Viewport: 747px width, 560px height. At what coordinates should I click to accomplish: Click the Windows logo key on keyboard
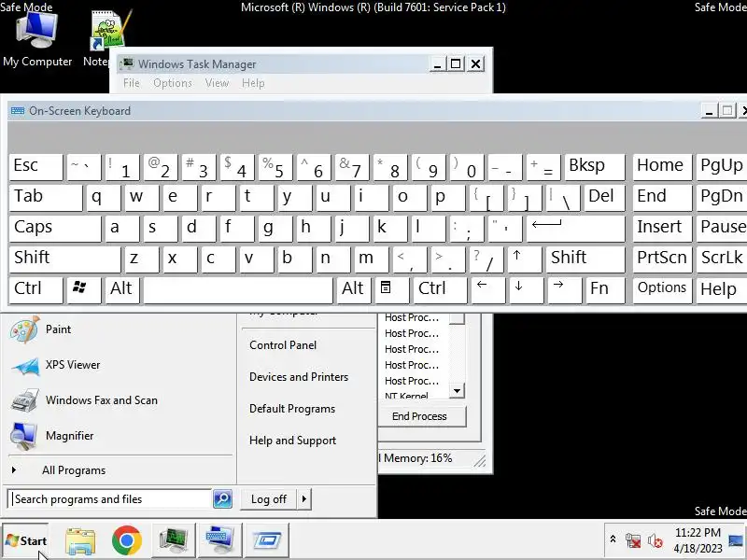coord(84,289)
